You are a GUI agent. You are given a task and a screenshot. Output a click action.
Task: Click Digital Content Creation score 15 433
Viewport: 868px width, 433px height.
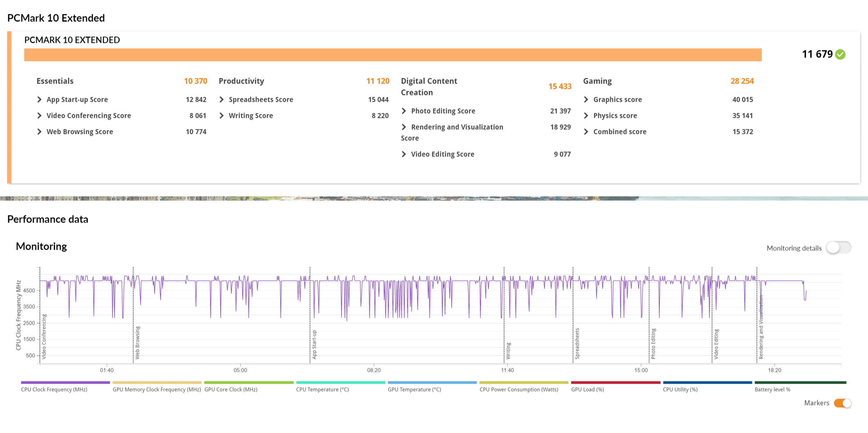560,86
